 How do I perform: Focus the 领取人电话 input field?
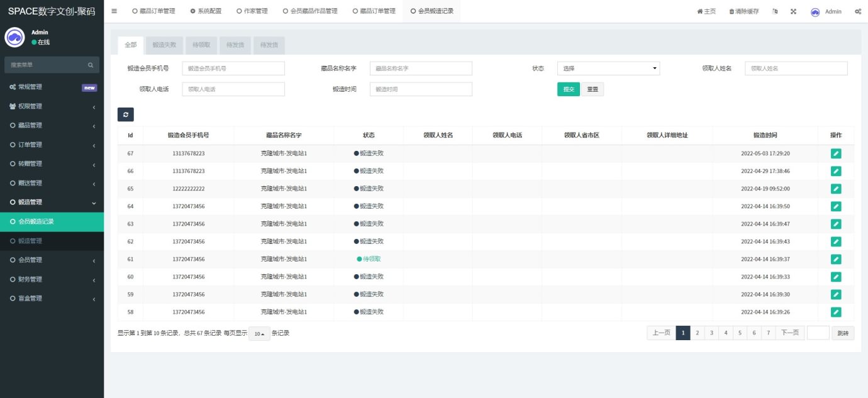point(233,89)
